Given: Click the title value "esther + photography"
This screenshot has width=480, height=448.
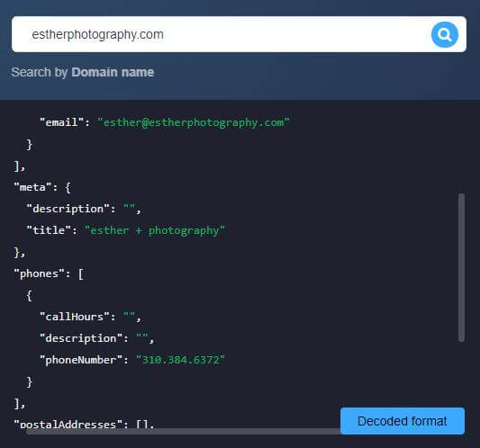Looking at the screenshot, I should (155, 230).
